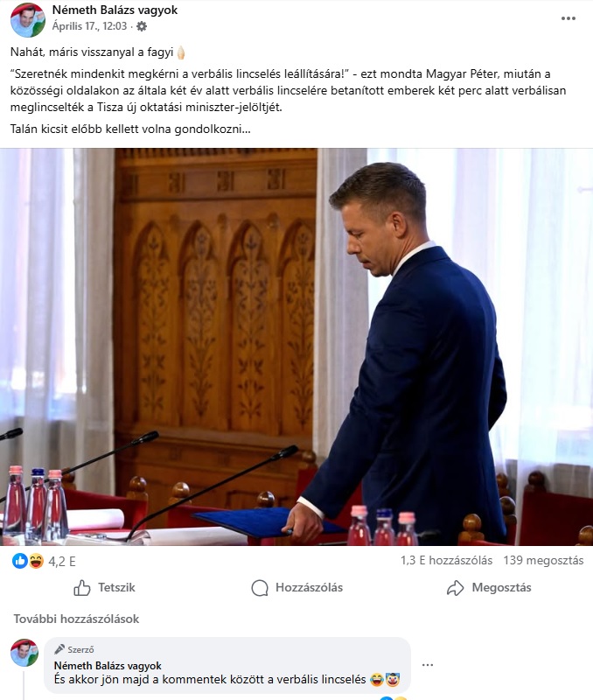Viewport: 593px width, 700px height.
Task: Click the blue like reaction icon
Action: (19, 561)
